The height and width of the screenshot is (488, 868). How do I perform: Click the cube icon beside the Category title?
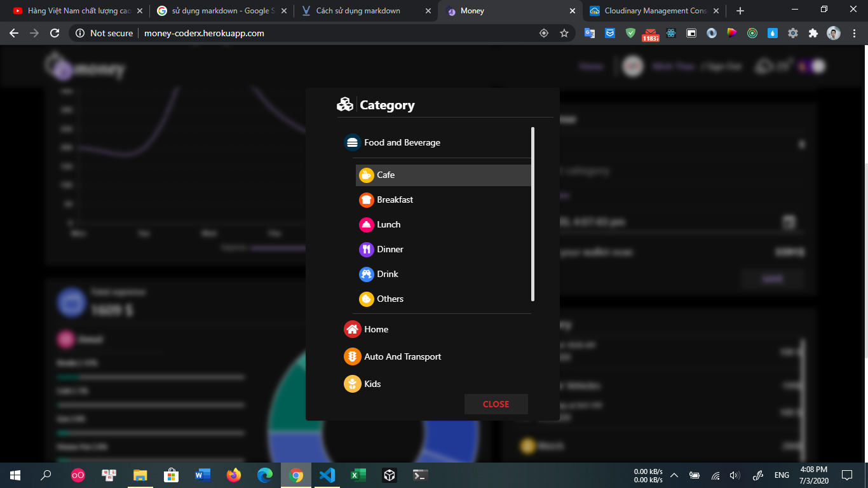344,104
